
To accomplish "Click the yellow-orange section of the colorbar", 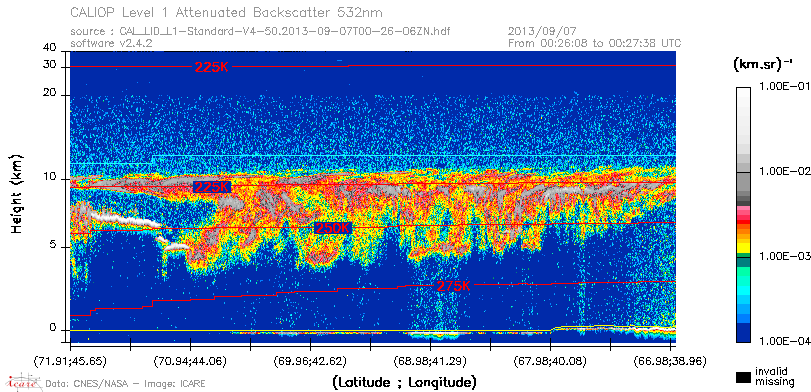I will [x=743, y=239].
